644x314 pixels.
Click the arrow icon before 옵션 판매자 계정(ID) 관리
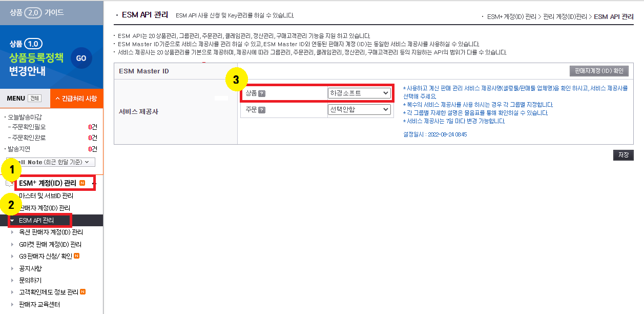coord(13,232)
